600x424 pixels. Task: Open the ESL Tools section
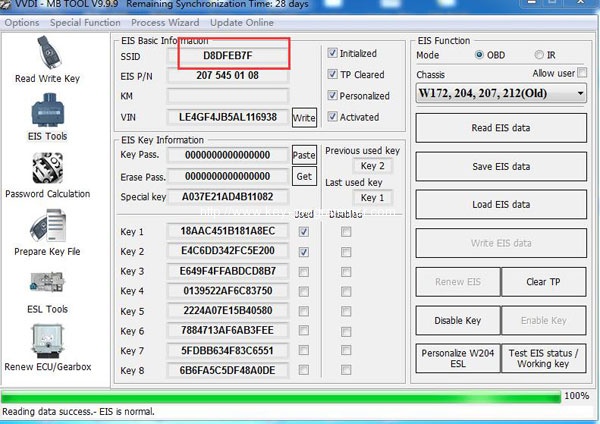(x=47, y=288)
